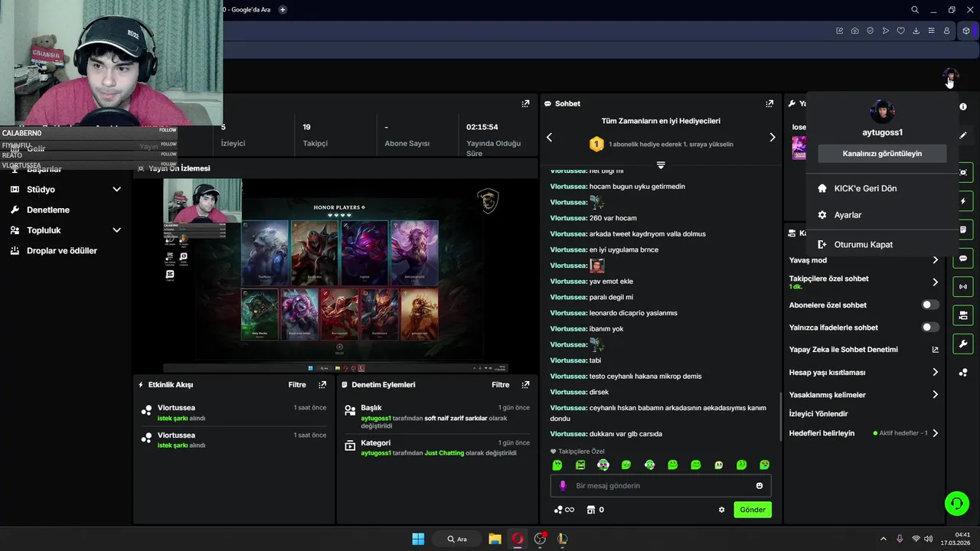Click the pencil edit icon on right rail

coord(963,135)
